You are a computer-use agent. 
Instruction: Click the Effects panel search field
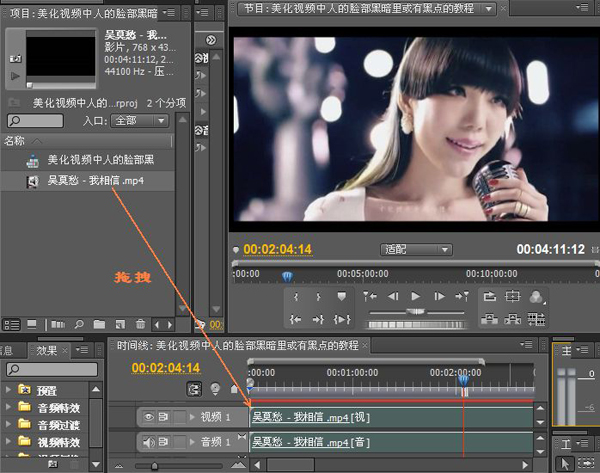[52, 369]
